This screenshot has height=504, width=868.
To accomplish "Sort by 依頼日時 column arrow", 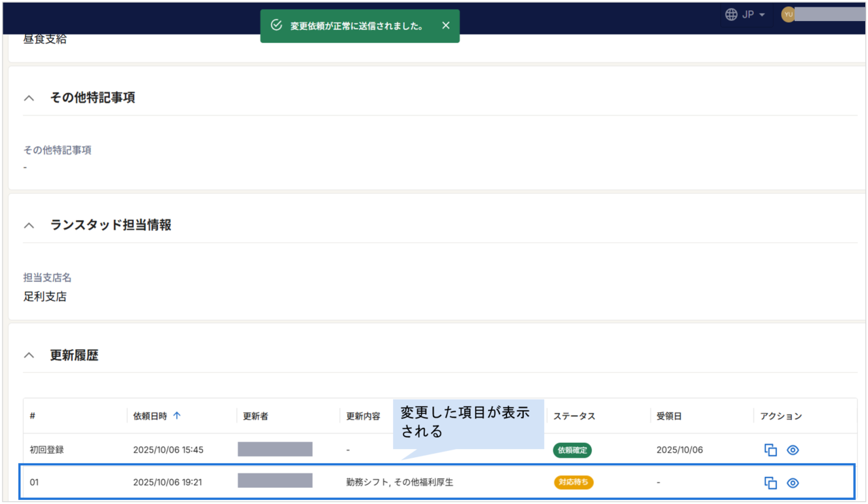I will click(177, 416).
